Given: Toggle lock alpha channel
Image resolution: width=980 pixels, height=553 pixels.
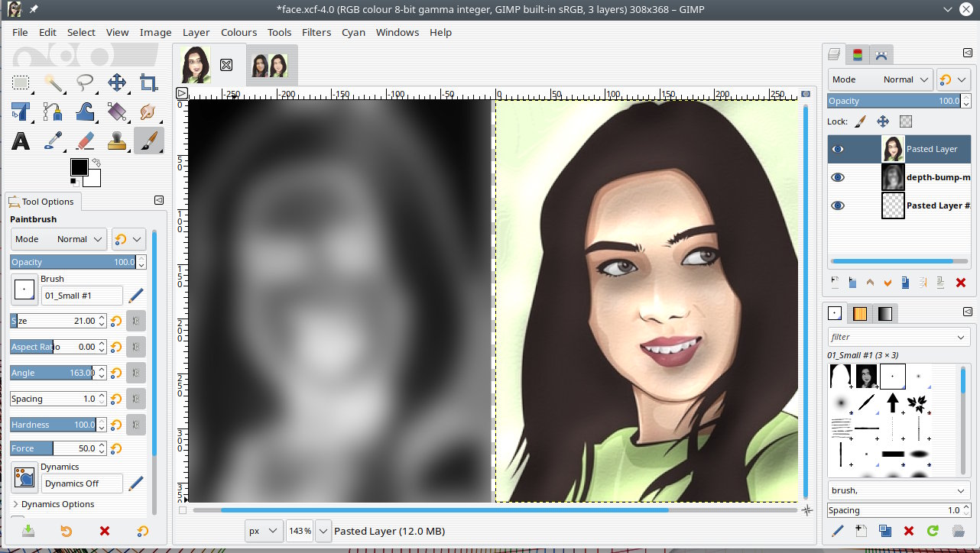Looking at the screenshot, I should pos(906,121).
